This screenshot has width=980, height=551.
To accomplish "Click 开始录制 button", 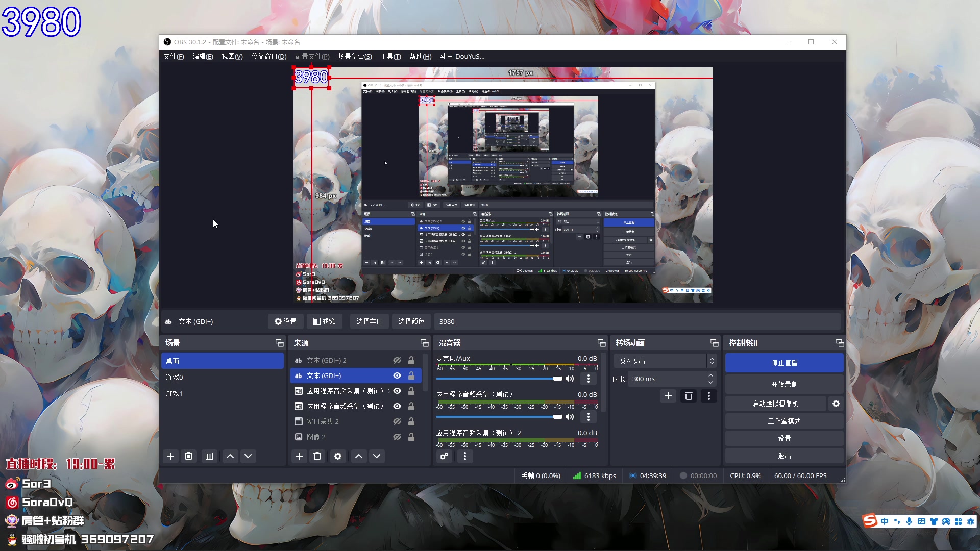I will tap(784, 384).
